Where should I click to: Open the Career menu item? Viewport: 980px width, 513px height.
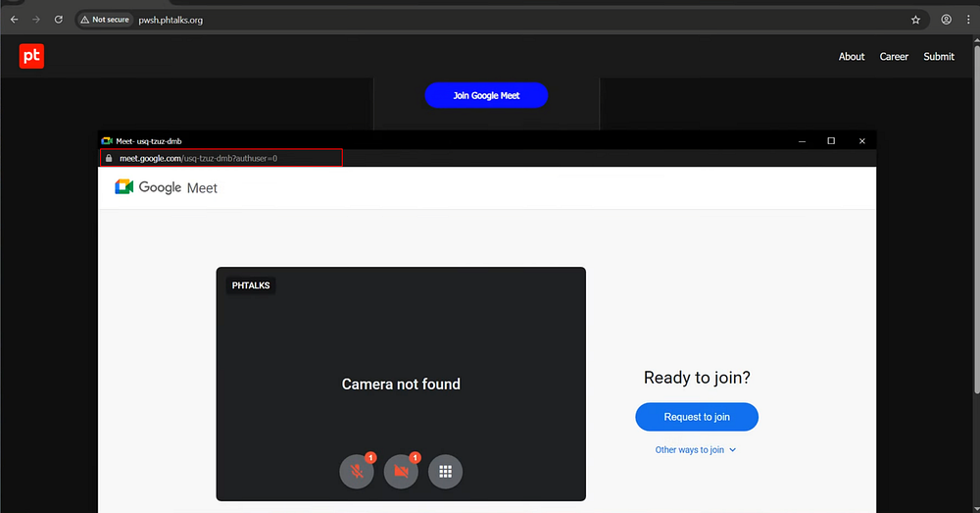[894, 56]
